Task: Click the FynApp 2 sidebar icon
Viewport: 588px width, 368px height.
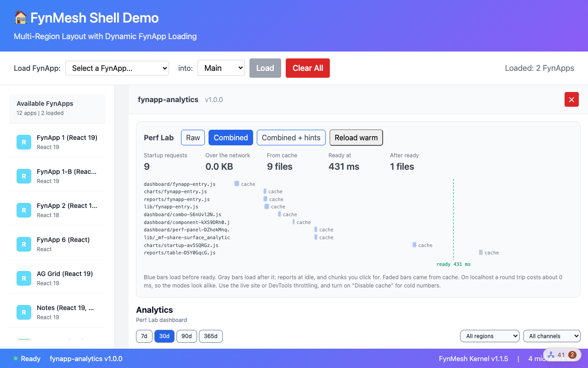Action: (x=24, y=210)
